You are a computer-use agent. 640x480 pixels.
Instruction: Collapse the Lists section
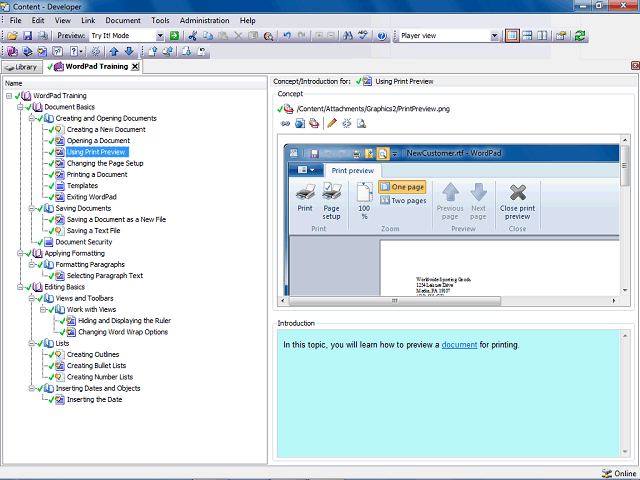(x=31, y=343)
